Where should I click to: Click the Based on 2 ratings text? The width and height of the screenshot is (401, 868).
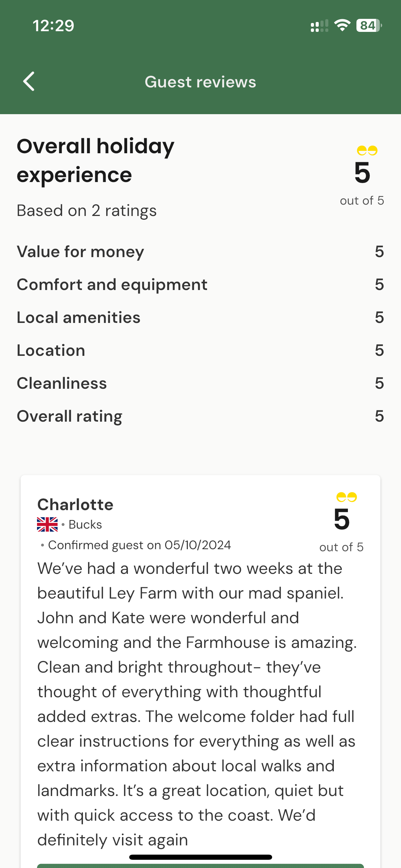(87, 210)
